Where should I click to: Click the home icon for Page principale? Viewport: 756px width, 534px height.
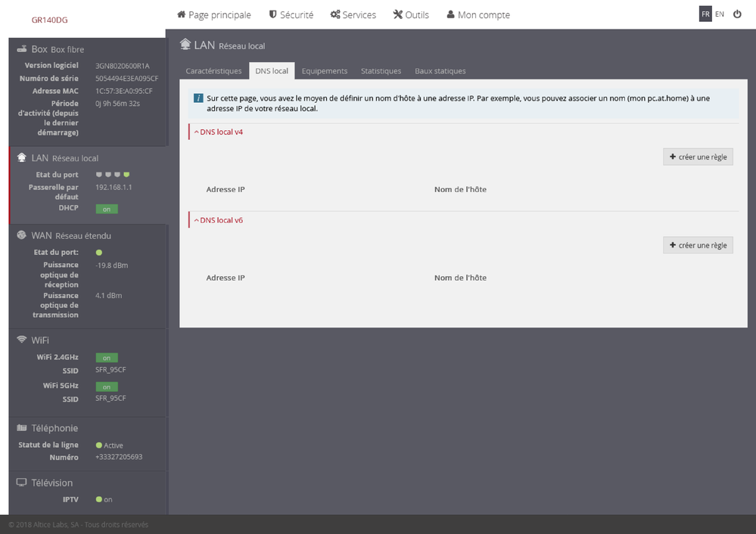click(x=182, y=14)
